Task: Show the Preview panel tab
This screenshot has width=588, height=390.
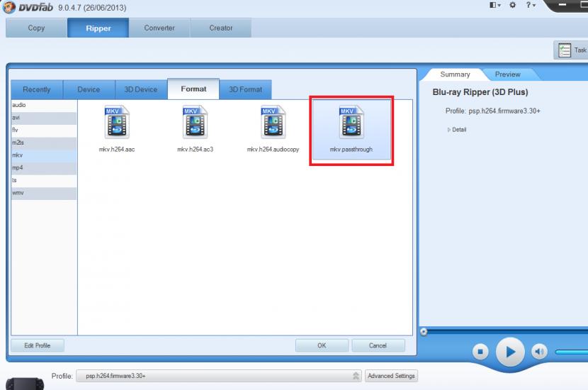Action: click(508, 74)
